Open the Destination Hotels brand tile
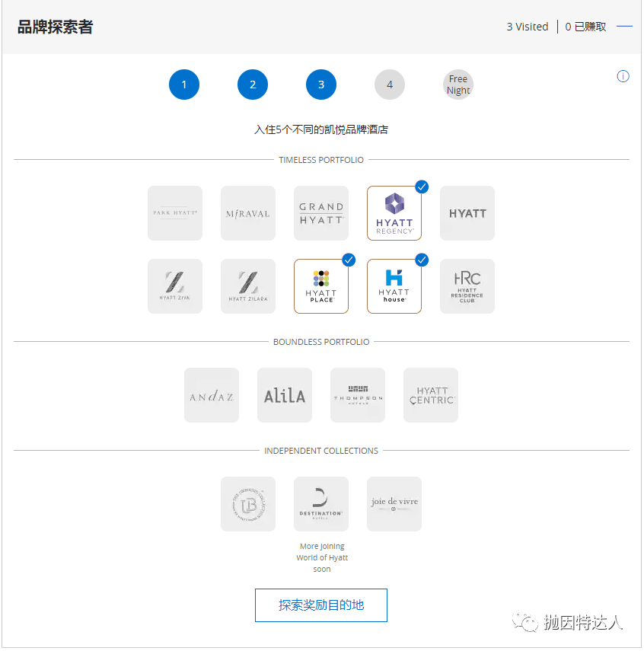Screen dimensions: 644x651 pyautogui.click(x=321, y=503)
